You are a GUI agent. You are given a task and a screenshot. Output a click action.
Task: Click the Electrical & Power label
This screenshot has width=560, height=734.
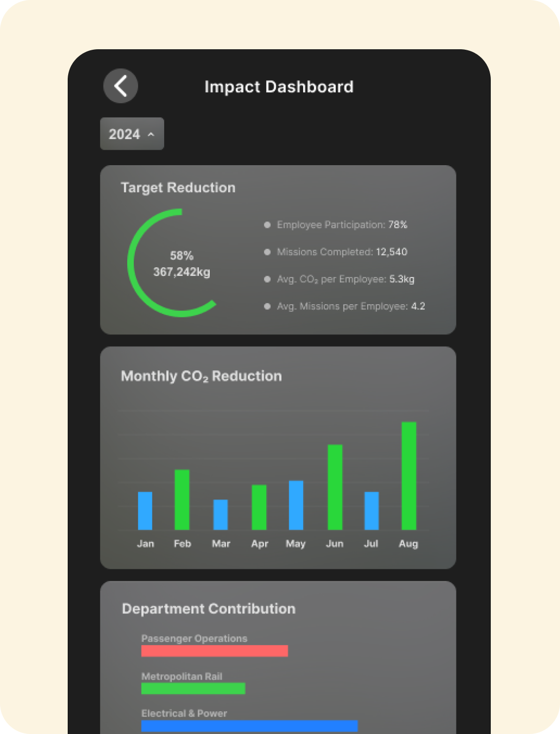(184, 713)
